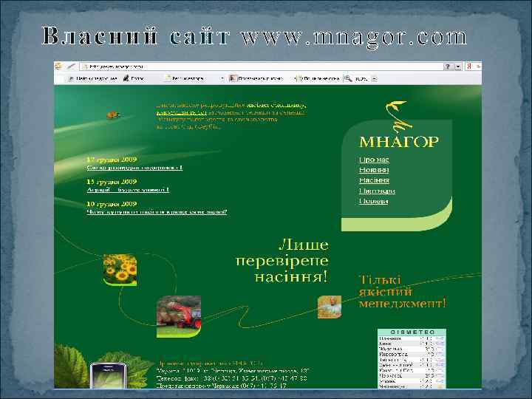Click the mobile phone image near contacts
The height and width of the screenshot is (399, 532).
coord(108,375)
